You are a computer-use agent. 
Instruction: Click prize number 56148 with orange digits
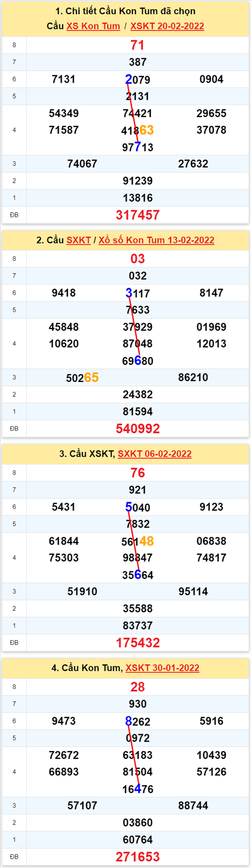pos(138,541)
